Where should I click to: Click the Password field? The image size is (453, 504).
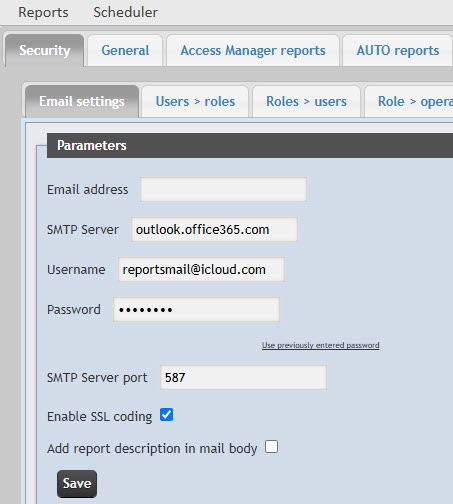(196, 310)
